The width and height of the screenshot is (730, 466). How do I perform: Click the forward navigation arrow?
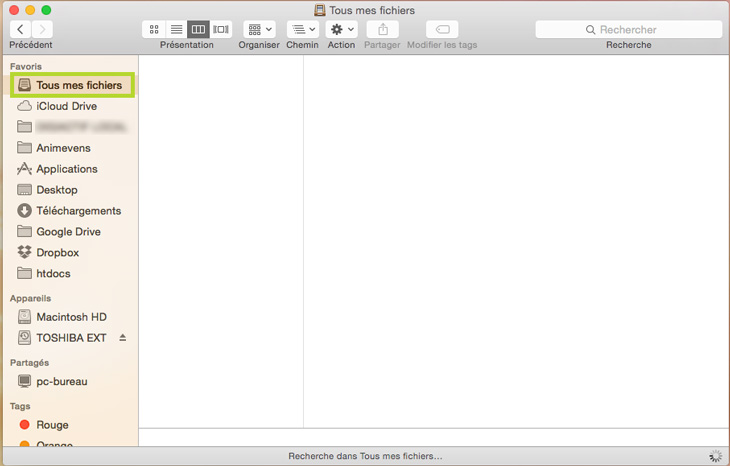coord(43,30)
